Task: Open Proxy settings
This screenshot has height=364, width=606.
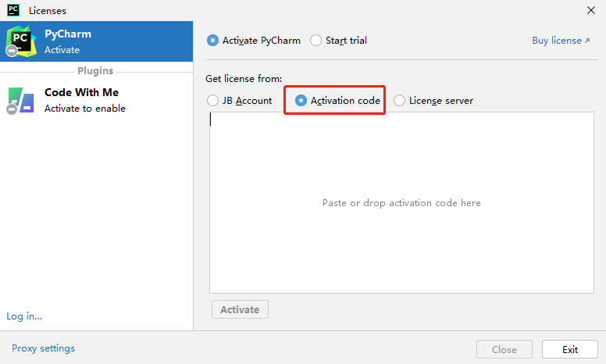Action: tap(43, 348)
